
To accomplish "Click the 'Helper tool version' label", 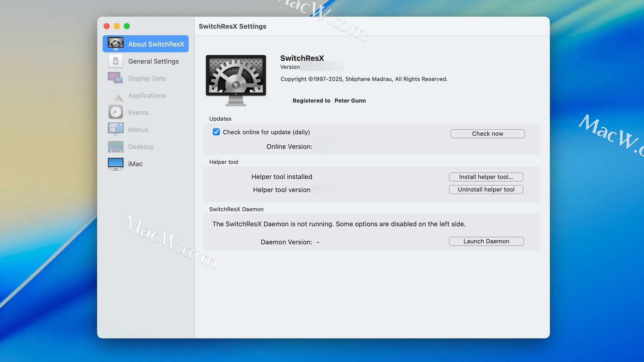I will 282,190.
